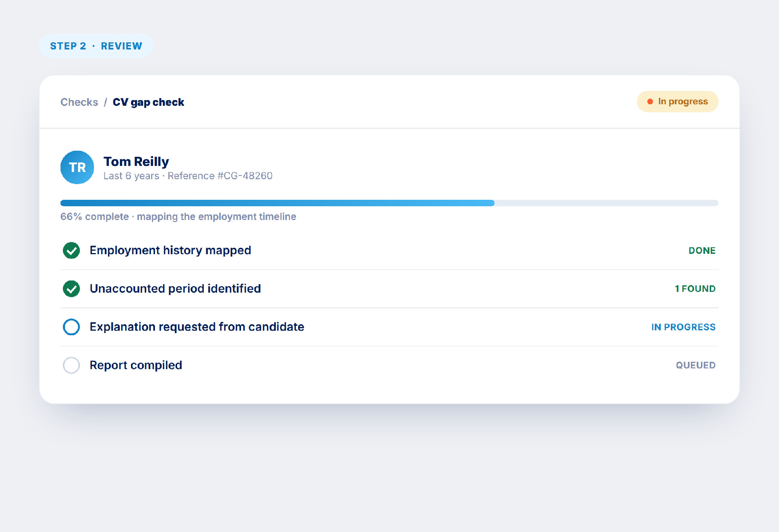Click the Step 2 Review pill
Screen dimensions: 779x532
click(x=96, y=46)
